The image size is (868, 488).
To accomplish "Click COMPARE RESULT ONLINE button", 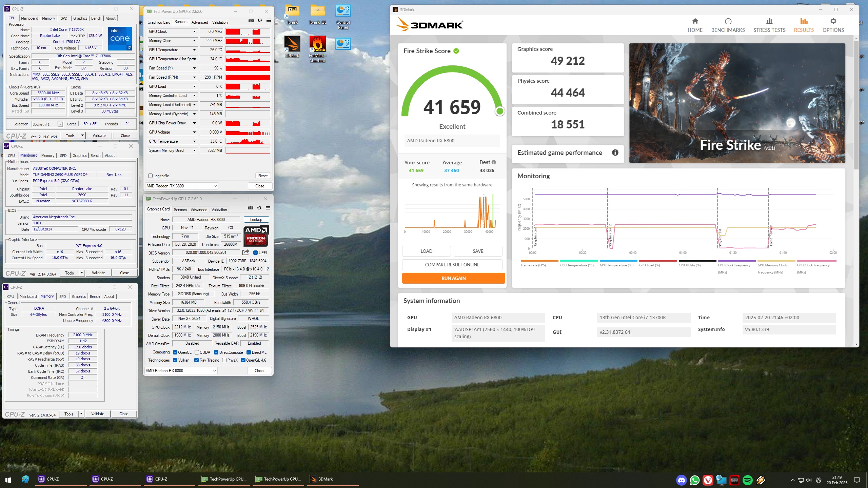I will click(x=452, y=265).
